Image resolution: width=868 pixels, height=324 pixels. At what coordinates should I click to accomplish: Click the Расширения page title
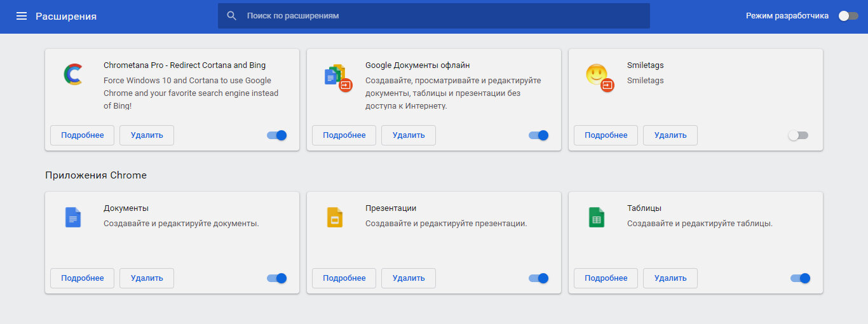66,16
